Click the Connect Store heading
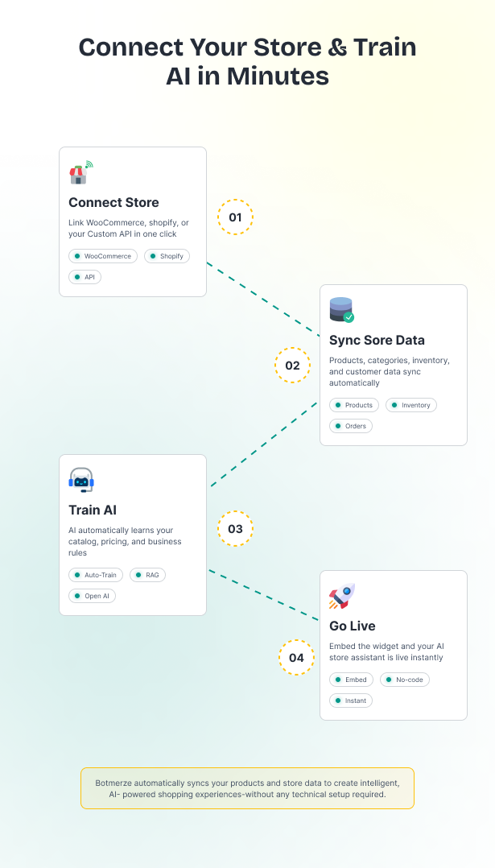This screenshot has width=495, height=868. tap(113, 203)
